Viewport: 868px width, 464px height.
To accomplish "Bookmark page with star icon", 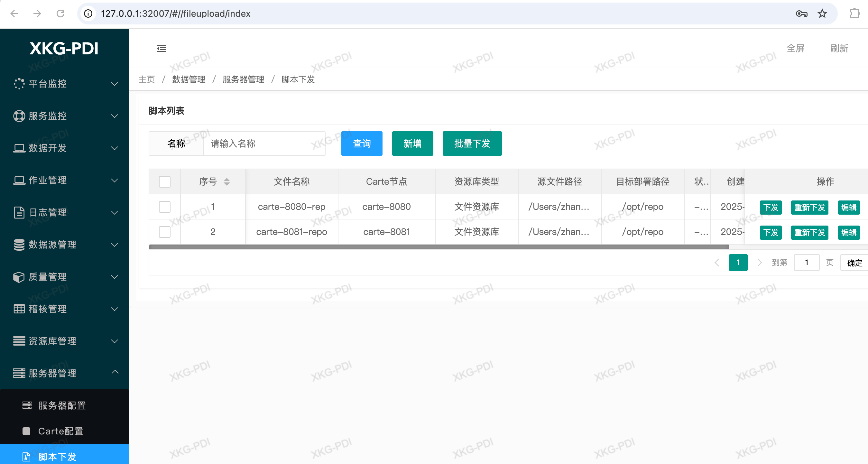I will 822,14.
